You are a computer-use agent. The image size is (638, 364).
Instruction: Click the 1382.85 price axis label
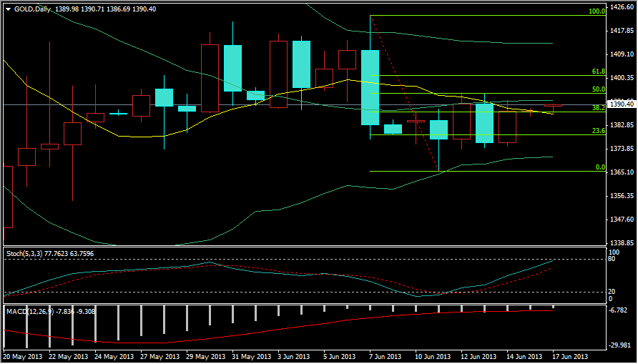click(621, 125)
